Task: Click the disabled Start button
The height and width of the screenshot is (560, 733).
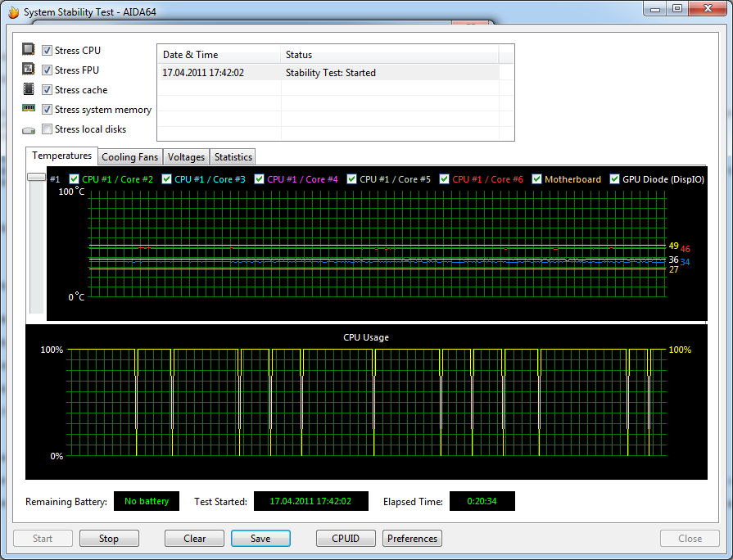Action: coord(43,539)
